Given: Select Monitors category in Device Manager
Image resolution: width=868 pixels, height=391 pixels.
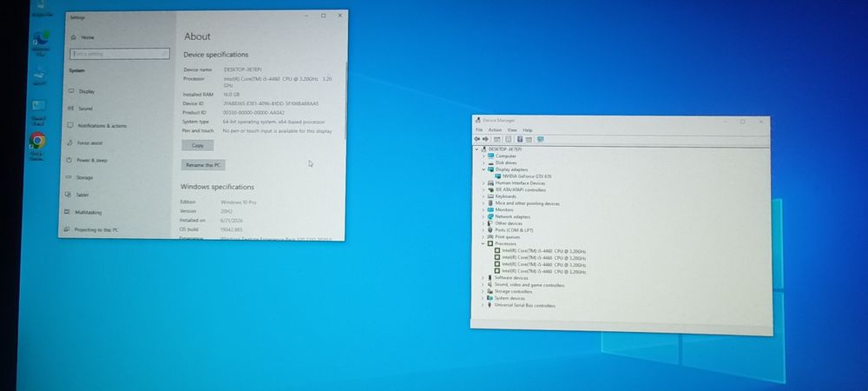Looking at the screenshot, I should pos(501,210).
